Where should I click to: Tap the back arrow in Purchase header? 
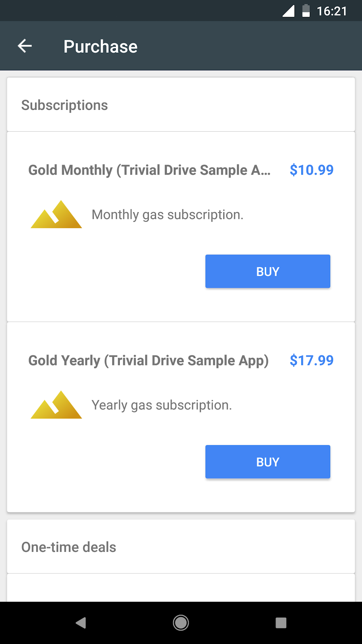point(25,46)
